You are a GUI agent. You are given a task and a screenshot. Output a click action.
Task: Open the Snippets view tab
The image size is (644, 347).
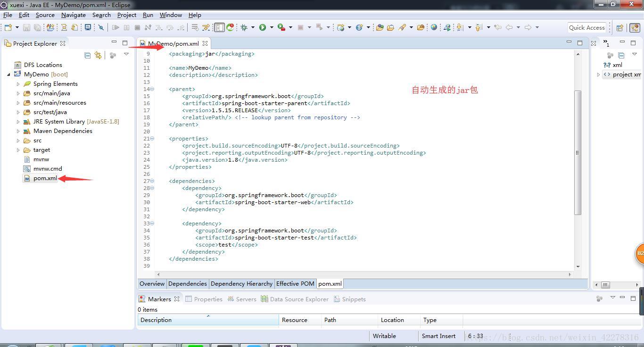pyautogui.click(x=350, y=299)
